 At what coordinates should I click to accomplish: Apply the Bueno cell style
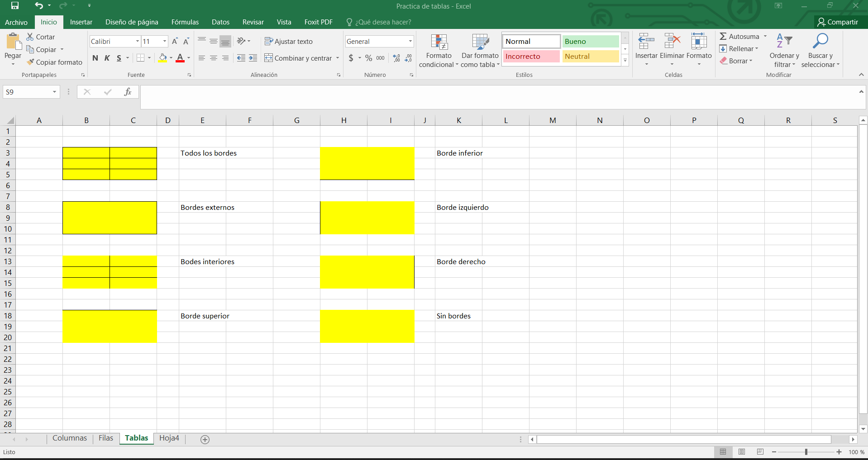(590, 42)
